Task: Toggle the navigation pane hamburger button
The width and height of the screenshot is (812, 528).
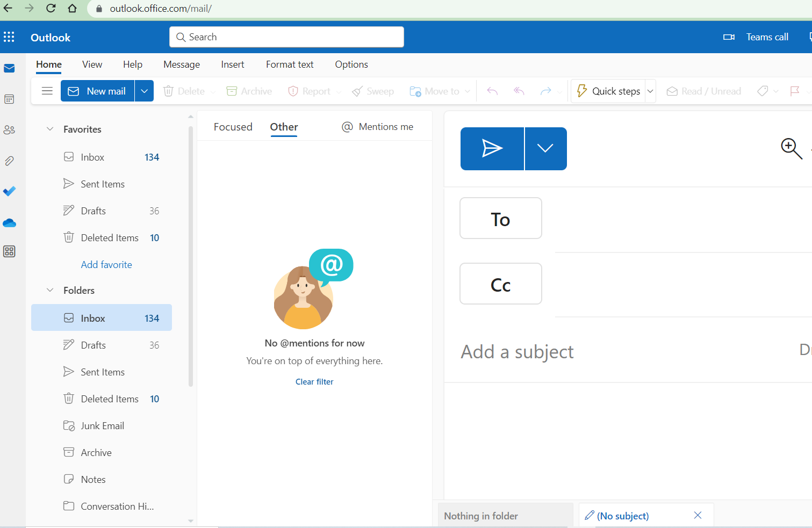Action: [47, 91]
